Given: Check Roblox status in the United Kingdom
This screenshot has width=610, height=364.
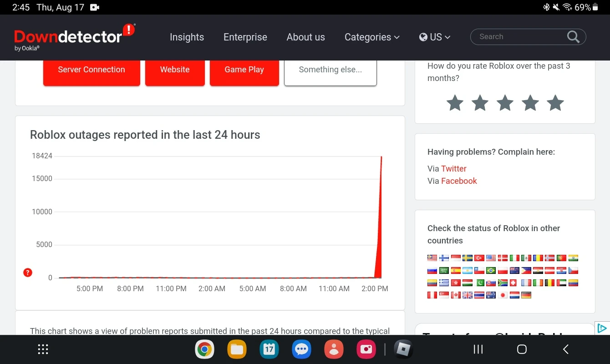Looking at the screenshot, I should coord(467,295).
